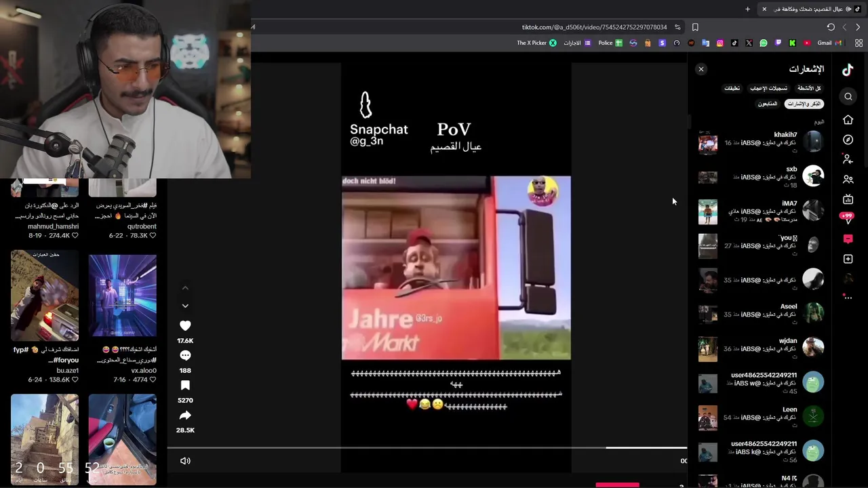Select the 'المتابعون' followers filter

(x=768, y=104)
